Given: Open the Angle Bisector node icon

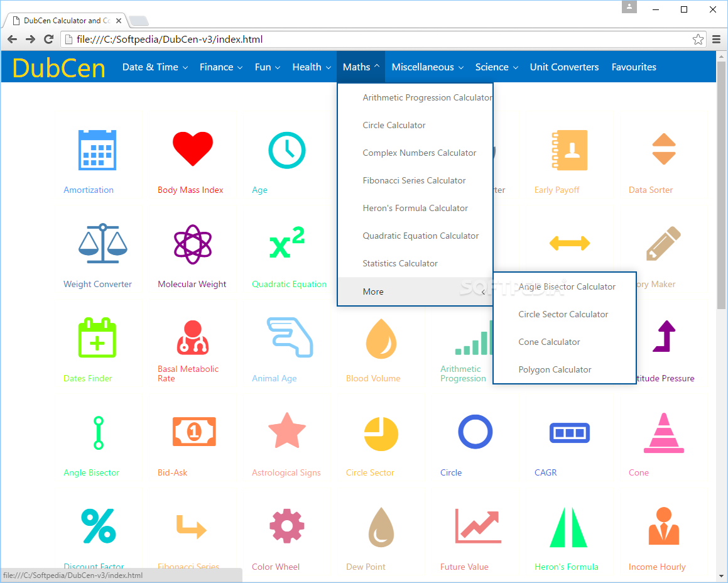Looking at the screenshot, I should coord(98,433).
